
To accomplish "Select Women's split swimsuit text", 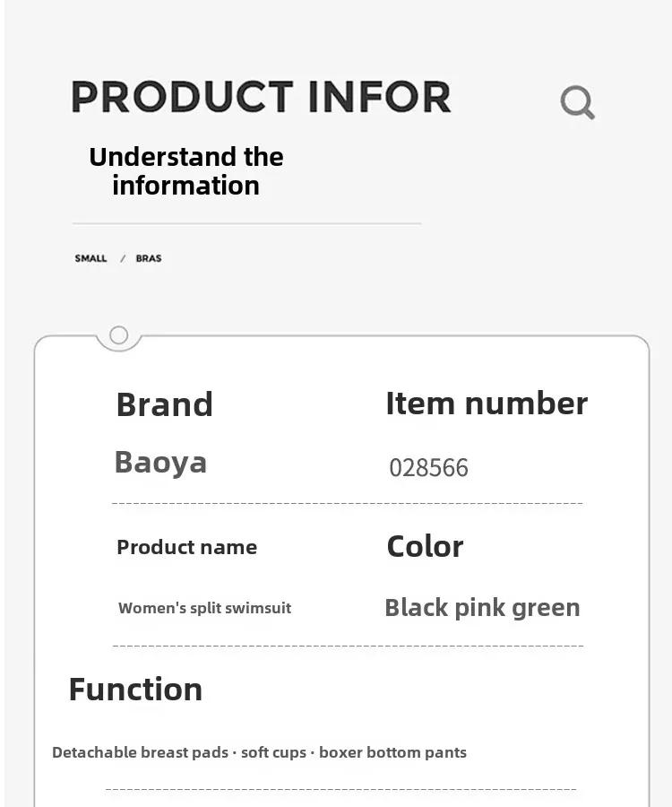I will pos(204,608).
